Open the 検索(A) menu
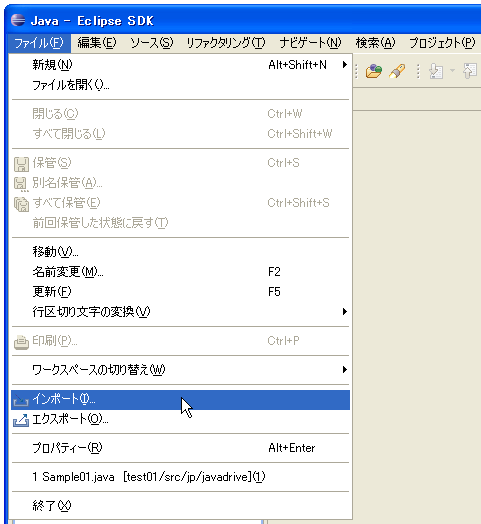The width and height of the screenshot is (481, 524). coord(375,43)
